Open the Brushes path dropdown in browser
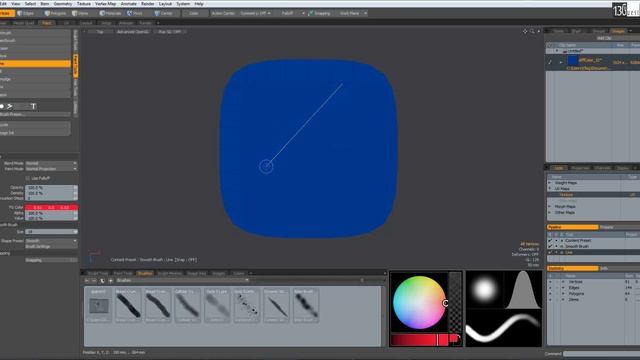Image resolution: width=640 pixels, height=360 pixels. [x=182, y=280]
